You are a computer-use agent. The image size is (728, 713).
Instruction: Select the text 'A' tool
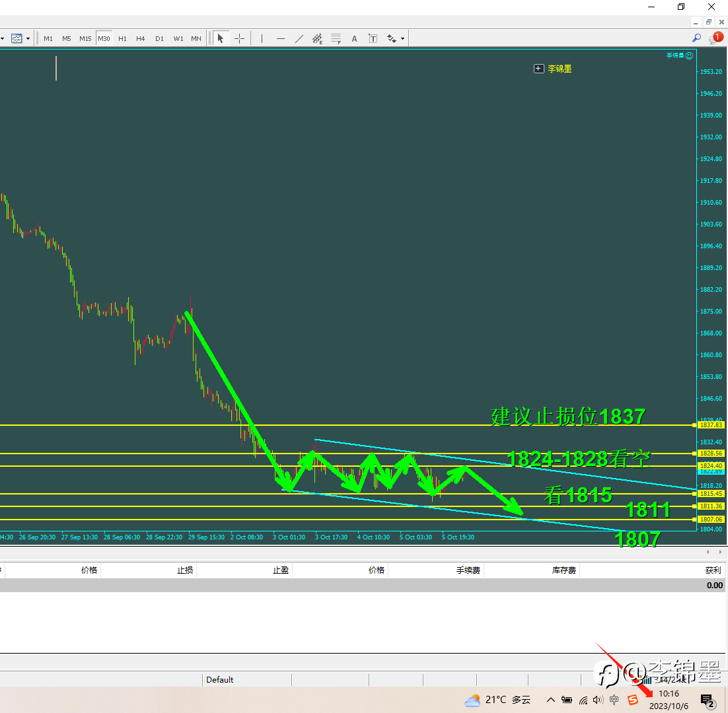tap(354, 38)
